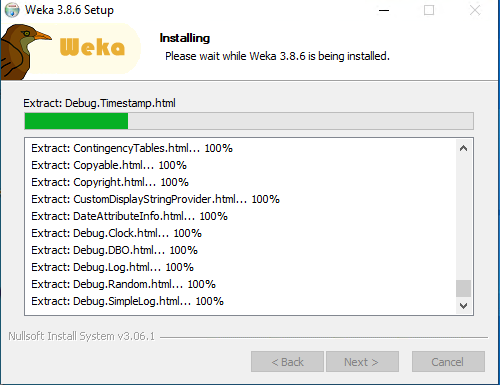Click the Back button
The image size is (500, 385).
287,362
